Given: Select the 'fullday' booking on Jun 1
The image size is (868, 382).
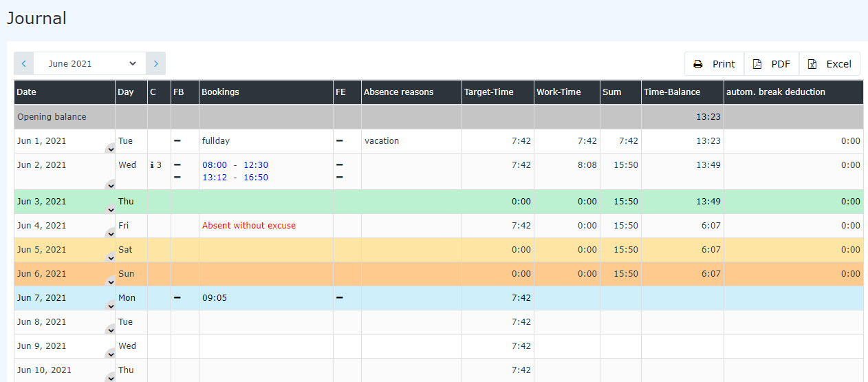Looking at the screenshot, I should click(x=216, y=141).
